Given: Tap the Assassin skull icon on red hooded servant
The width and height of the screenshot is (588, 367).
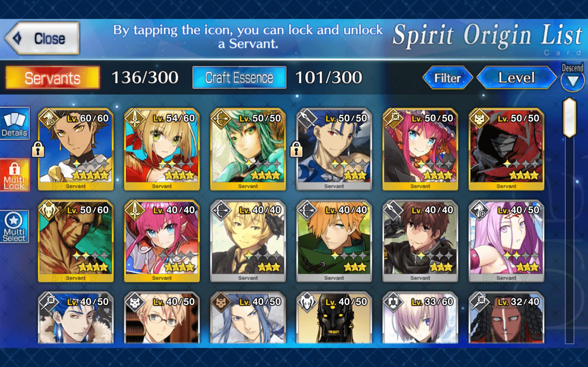Looking at the screenshot, I should pos(479,119).
